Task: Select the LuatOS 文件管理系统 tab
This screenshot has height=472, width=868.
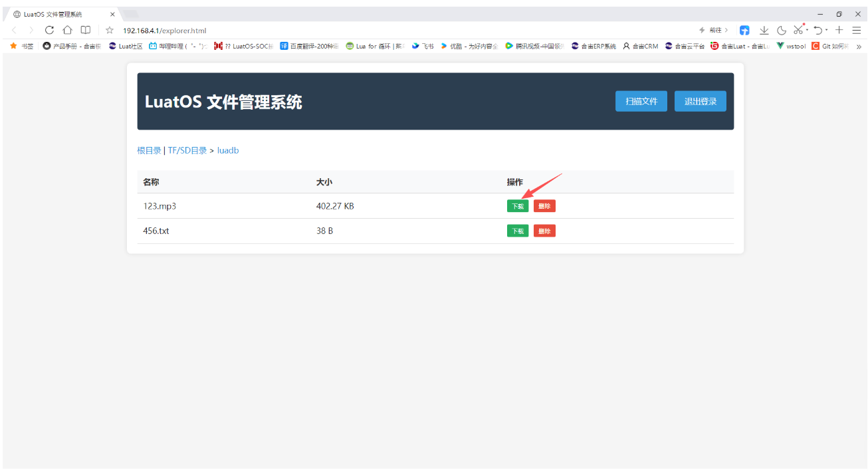Action: pyautogui.click(x=63, y=14)
